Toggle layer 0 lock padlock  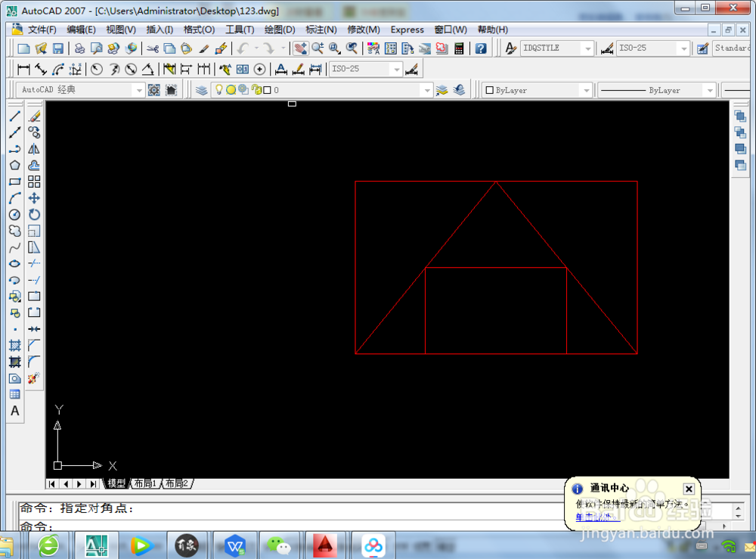[257, 90]
